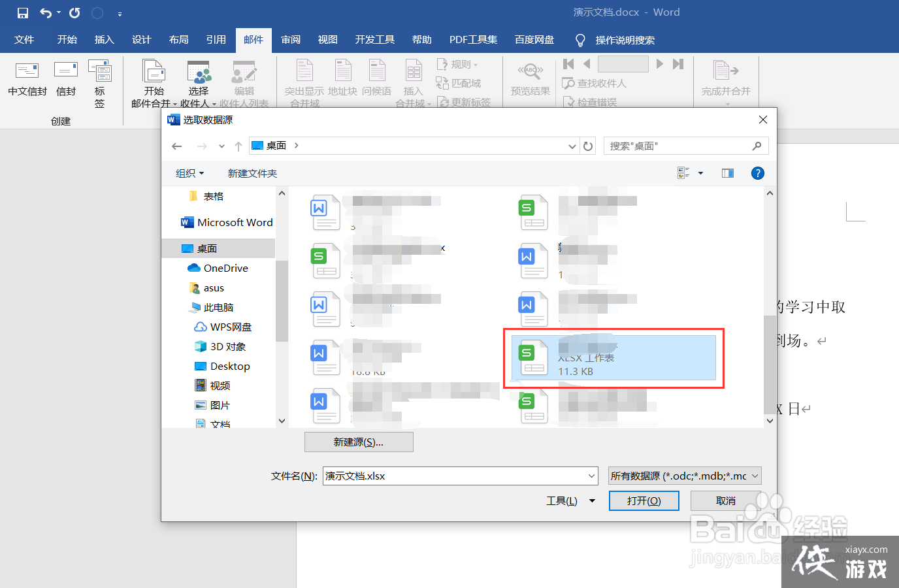Click the 规则 ribbon command
Viewport: 899px width, 588px height.
click(457, 64)
